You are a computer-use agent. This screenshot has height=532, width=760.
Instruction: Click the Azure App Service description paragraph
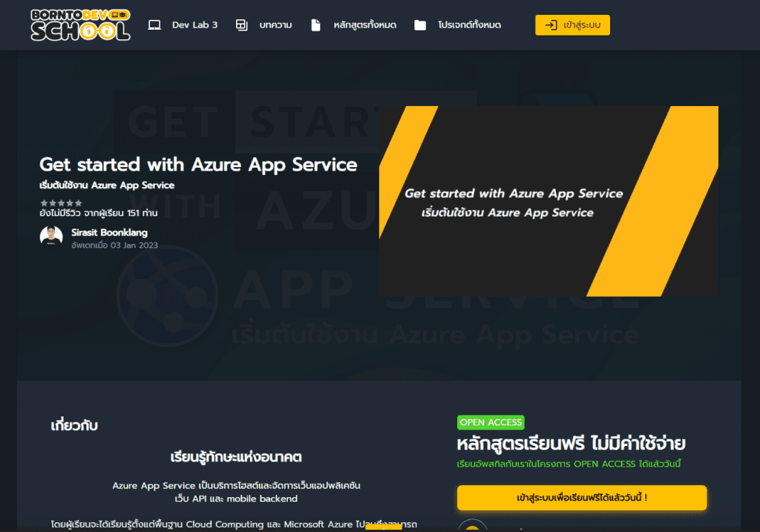click(236, 492)
